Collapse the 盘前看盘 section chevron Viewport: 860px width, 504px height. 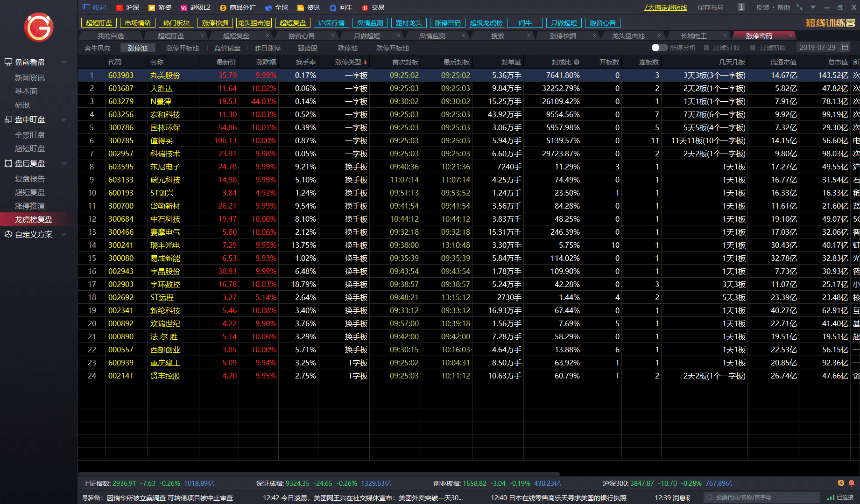pyautogui.click(x=64, y=62)
